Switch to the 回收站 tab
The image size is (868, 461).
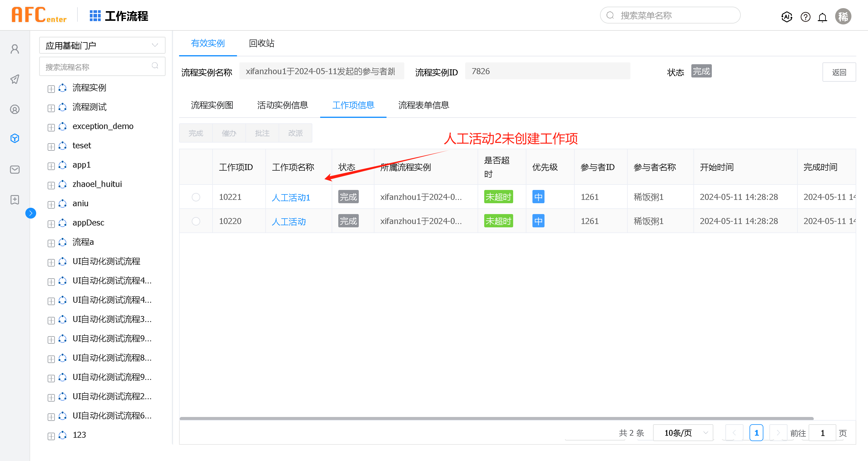261,43
